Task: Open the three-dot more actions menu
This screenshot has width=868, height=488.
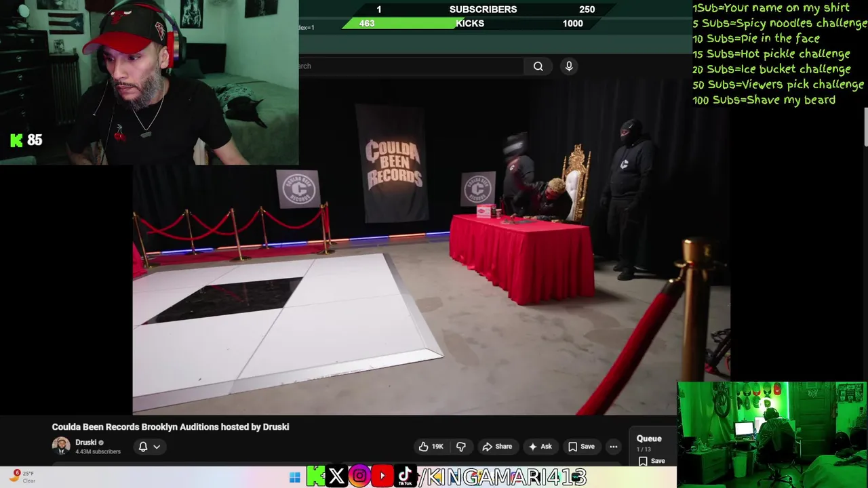Action: tap(613, 447)
